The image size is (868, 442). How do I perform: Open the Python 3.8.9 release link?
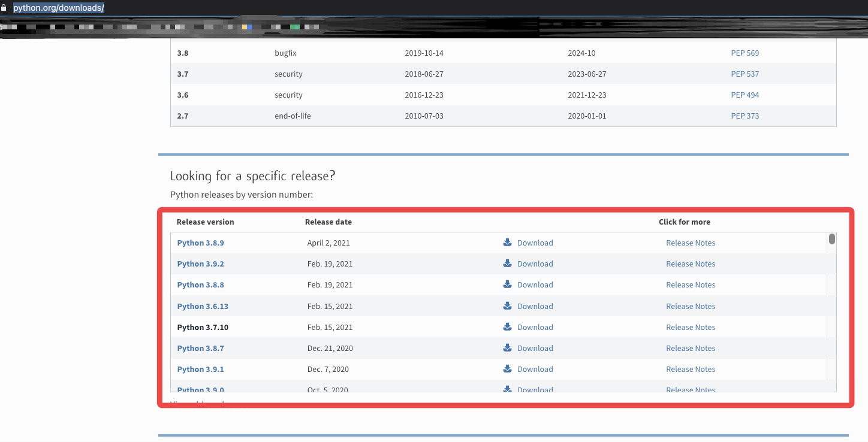tap(200, 243)
